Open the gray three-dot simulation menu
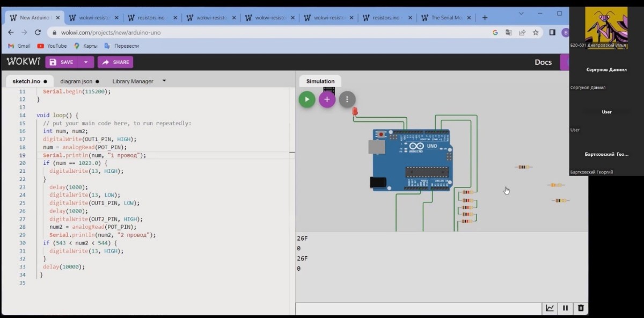This screenshot has height=318, width=644. [347, 99]
